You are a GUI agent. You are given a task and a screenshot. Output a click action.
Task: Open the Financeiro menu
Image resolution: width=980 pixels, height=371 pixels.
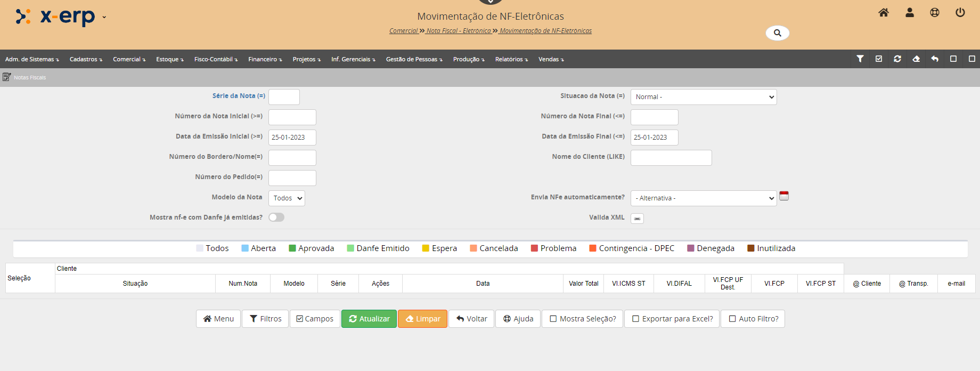tap(265, 59)
